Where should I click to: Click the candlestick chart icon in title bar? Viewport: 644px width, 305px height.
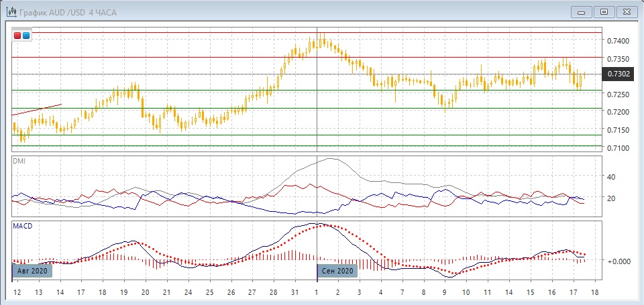[x=9, y=12]
